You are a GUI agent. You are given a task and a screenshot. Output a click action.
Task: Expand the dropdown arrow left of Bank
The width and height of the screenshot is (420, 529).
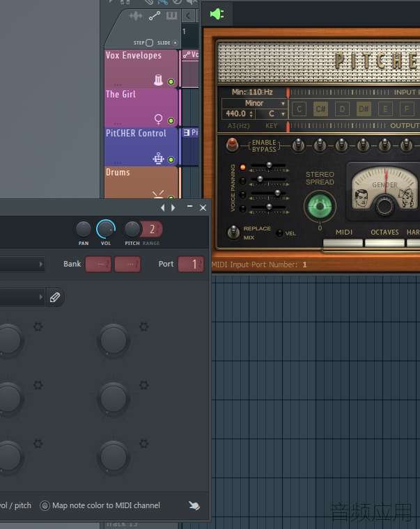(x=41, y=264)
